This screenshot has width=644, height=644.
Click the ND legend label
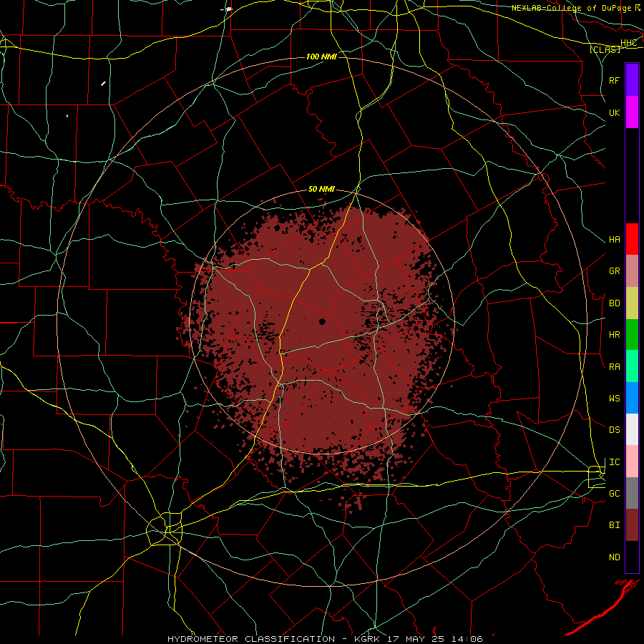614,557
